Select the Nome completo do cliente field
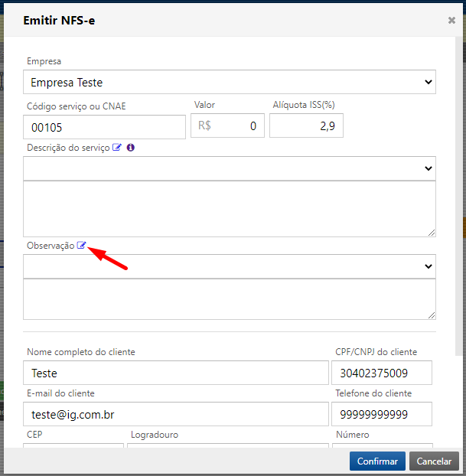The height and width of the screenshot is (476, 466). [176, 373]
